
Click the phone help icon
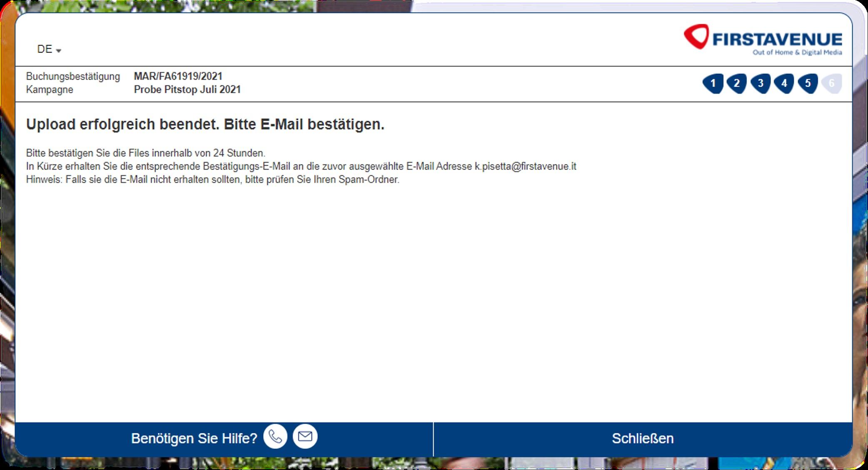click(275, 437)
